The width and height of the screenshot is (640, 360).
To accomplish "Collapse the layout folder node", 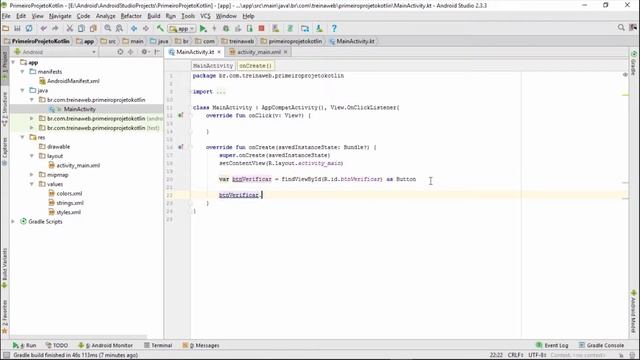I will coord(32,156).
